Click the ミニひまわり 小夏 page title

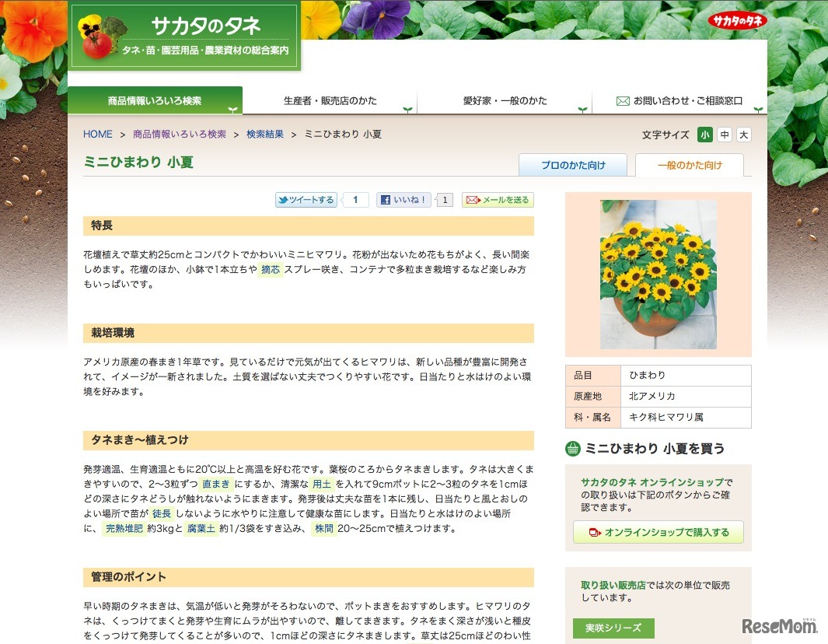pyautogui.click(x=138, y=163)
